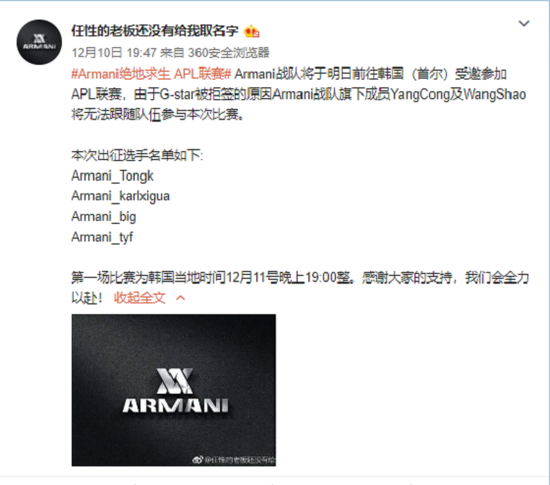The height and width of the screenshot is (485, 550).
Task: Click the Weibo watermark logo on image
Action: click(x=197, y=460)
